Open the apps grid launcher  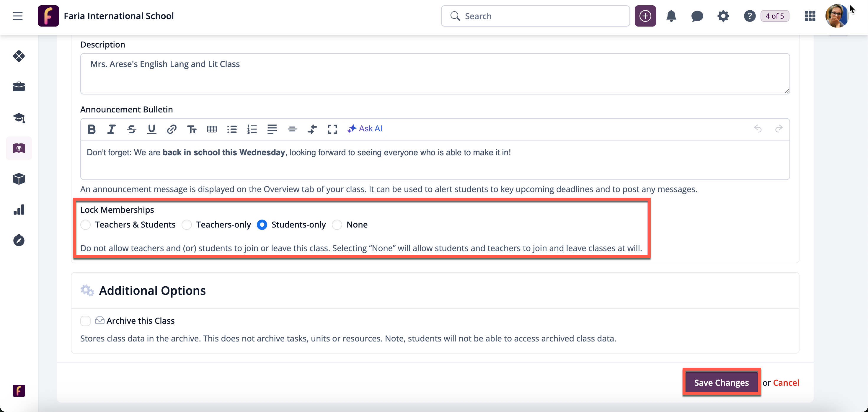click(x=810, y=16)
